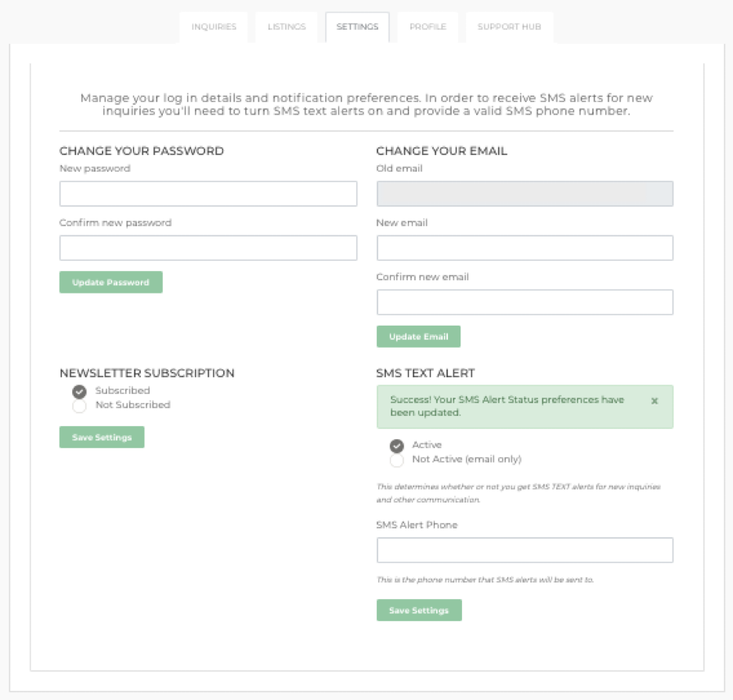Screen dimensions: 733x700
Task: Click the Update Email button
Action: pos(419,336)
